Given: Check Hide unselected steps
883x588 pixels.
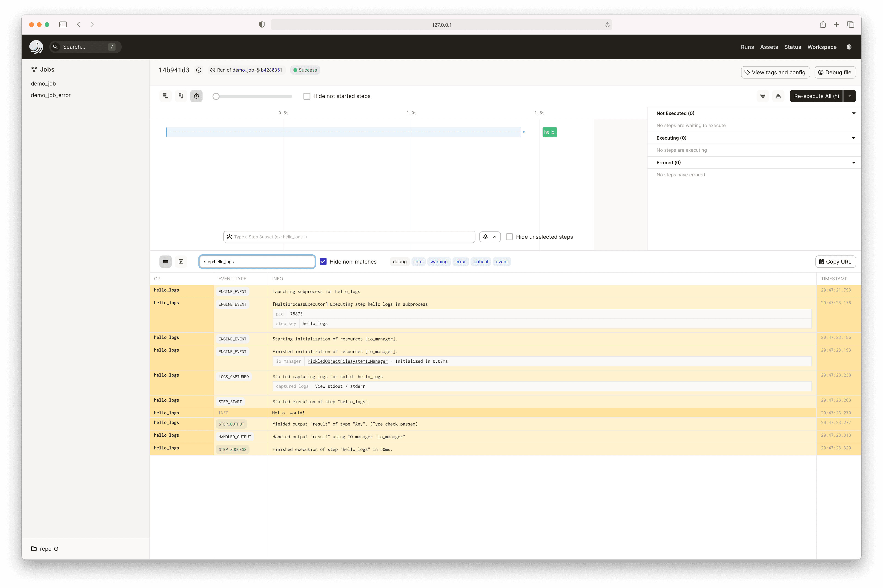Looking at the screenshot, I should (x=509, y=237).
